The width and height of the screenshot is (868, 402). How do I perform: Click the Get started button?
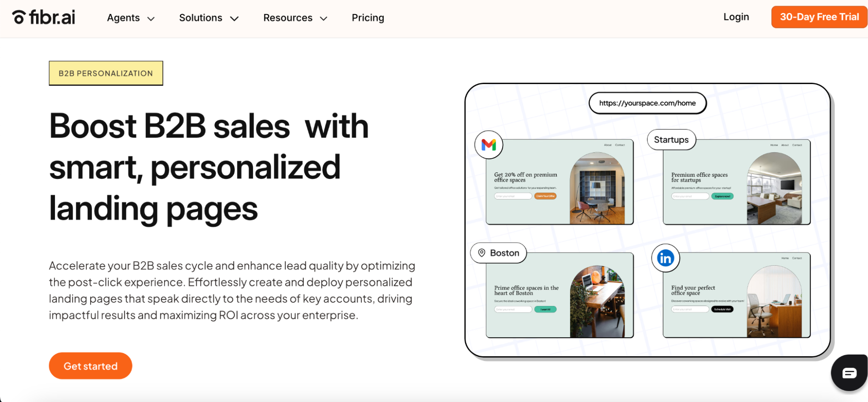[x=91, y=366]
